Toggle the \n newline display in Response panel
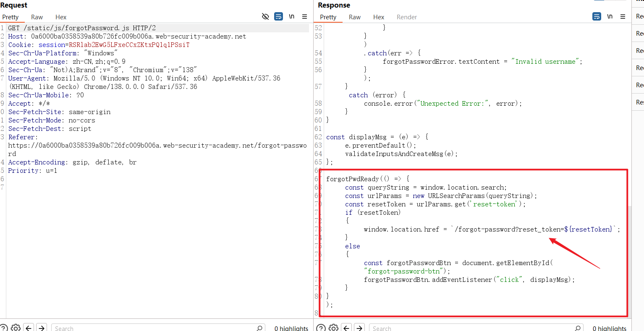Viewport: 644px width, 331px height. 610,16
